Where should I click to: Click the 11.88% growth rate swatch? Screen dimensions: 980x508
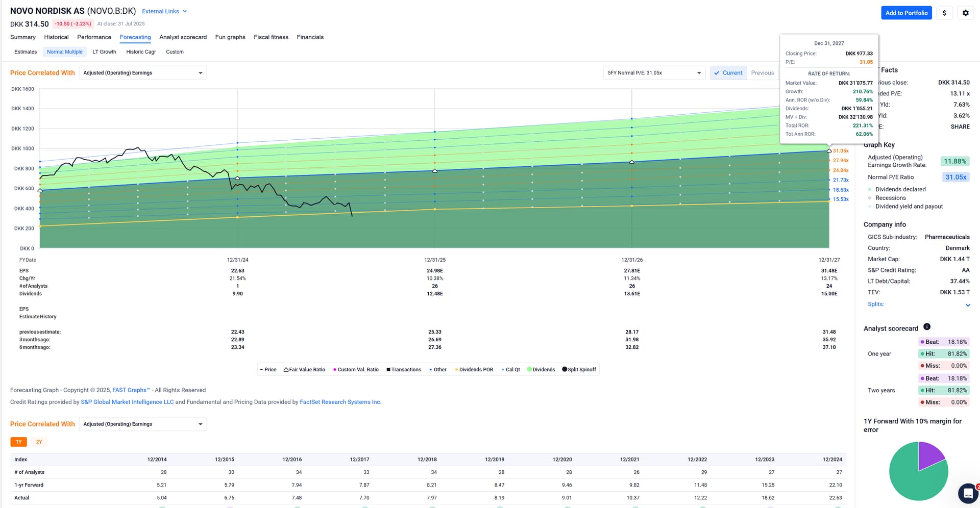click(x=954, y=161)
